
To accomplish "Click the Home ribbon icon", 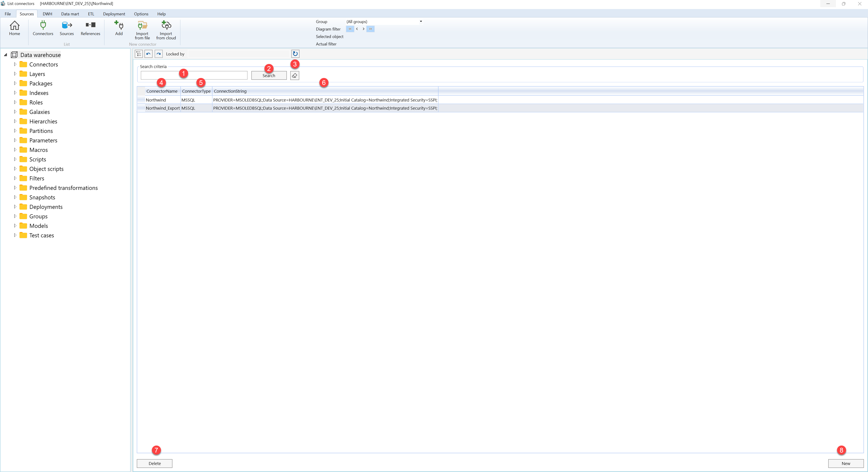I will (x=14, y=28).
